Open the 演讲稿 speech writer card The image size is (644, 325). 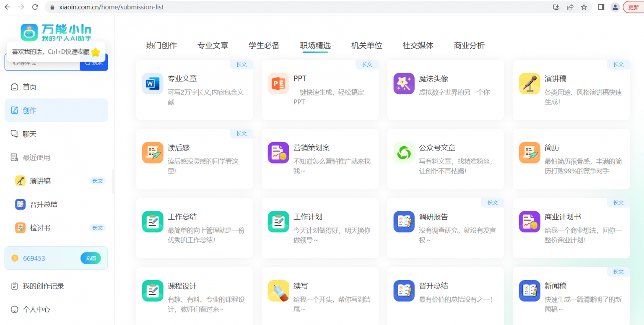[571, 90]
